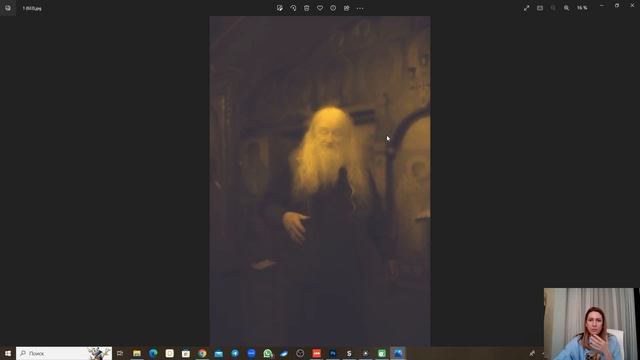Open Mail app from taskbar

218,353
